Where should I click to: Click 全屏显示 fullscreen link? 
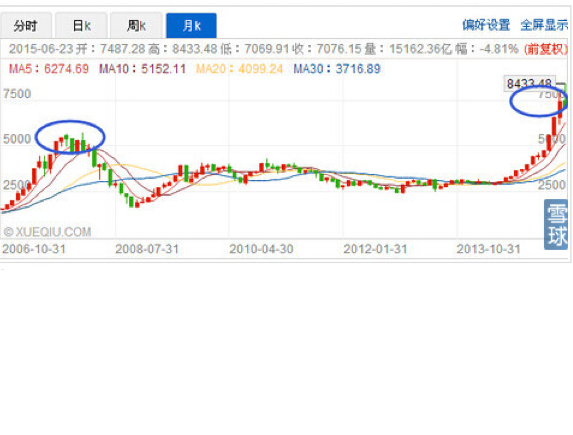(x=544, y=25)
